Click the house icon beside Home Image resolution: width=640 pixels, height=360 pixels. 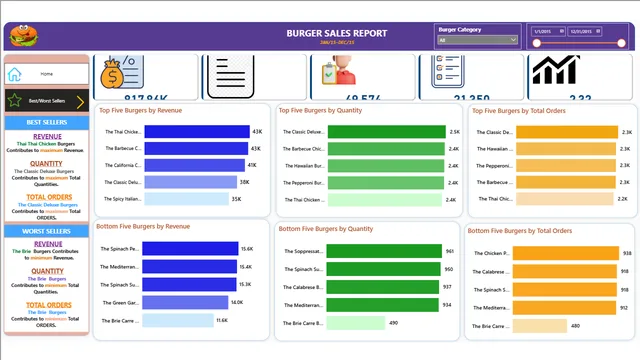click(14, 74)
